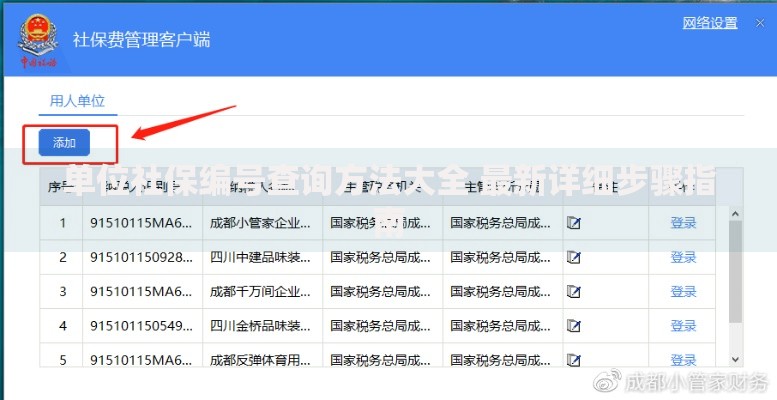
Task: Click 登录 for 四川金桥品味装 row
Action: click(x=683, y=326)
